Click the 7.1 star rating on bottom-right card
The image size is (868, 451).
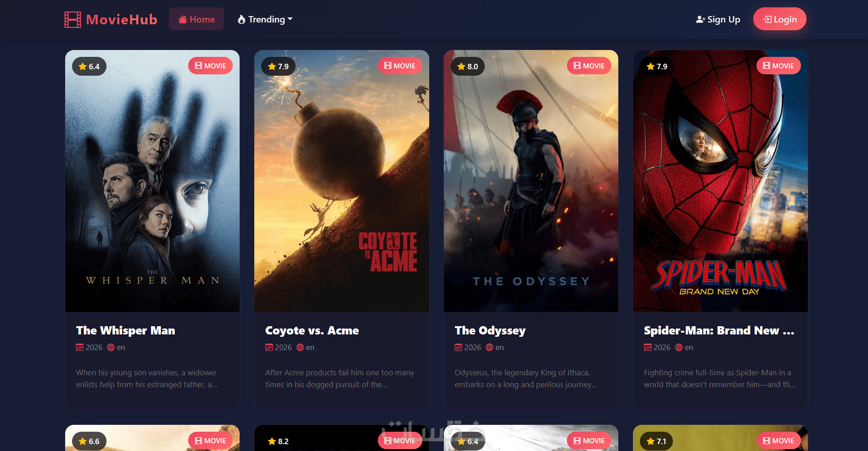657,441
